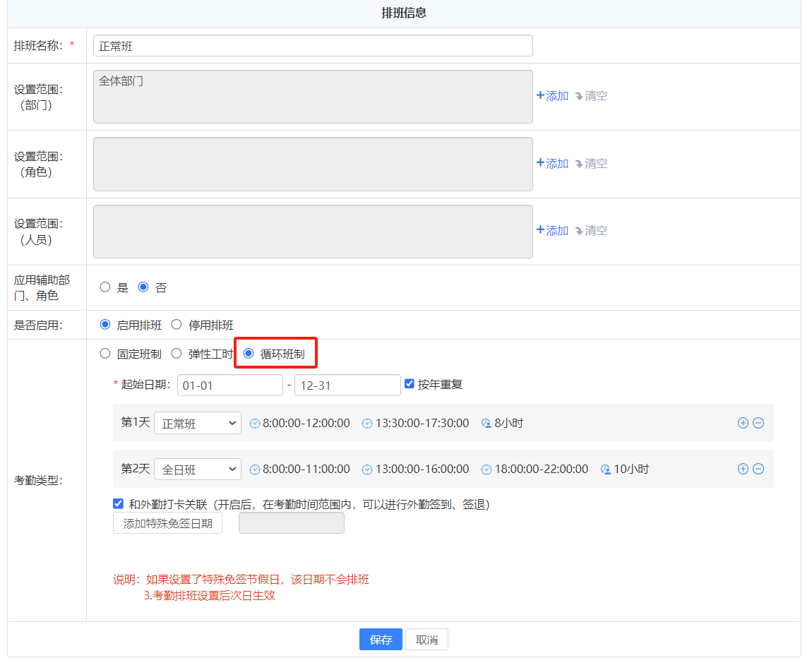Click minus icon on 第2天 row
The image size is (812, 670).
tap(758, 469)
